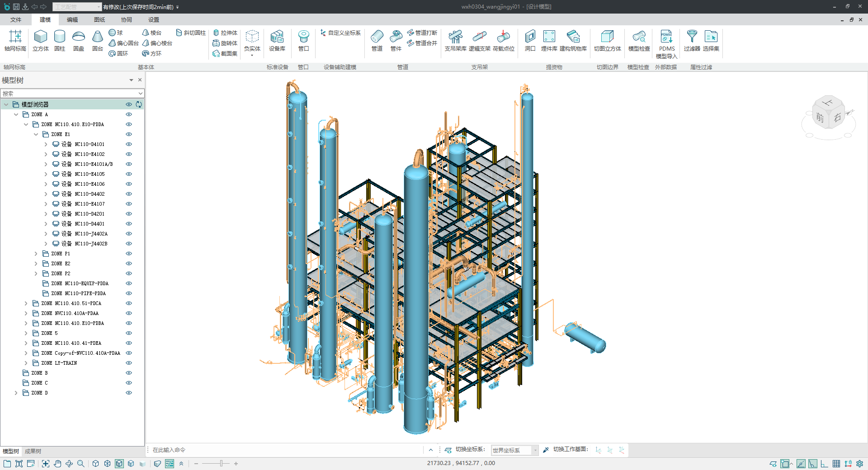This screenshot has height=470, width=868.
Task: Collapse the ZONE E1 tree node
Action: pos(36,134)
